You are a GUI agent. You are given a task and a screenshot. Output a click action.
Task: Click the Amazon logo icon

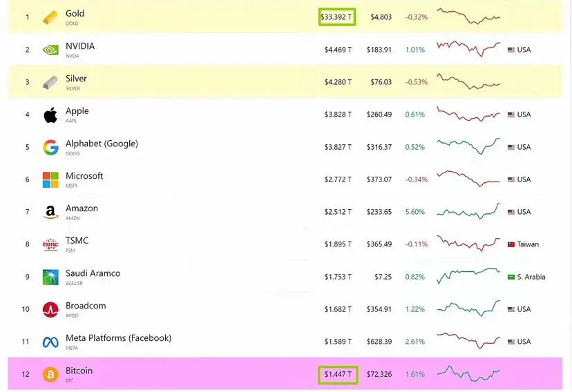(50, 212)
